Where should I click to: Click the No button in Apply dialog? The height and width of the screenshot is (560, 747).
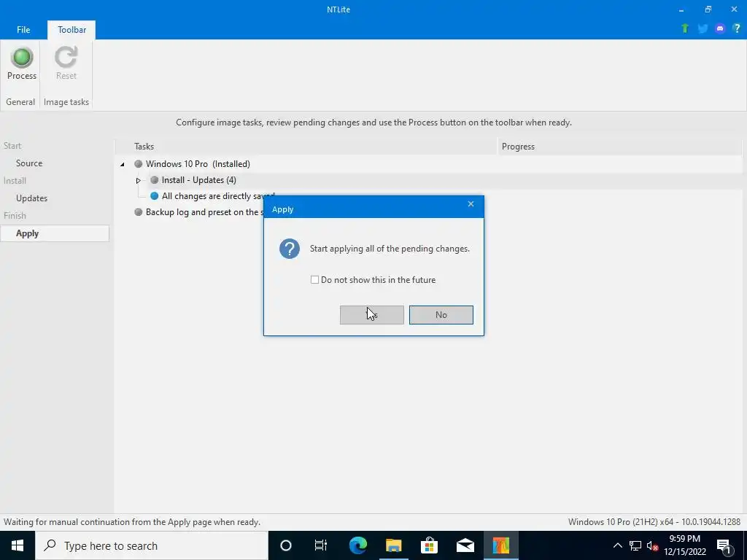(441, 315)
